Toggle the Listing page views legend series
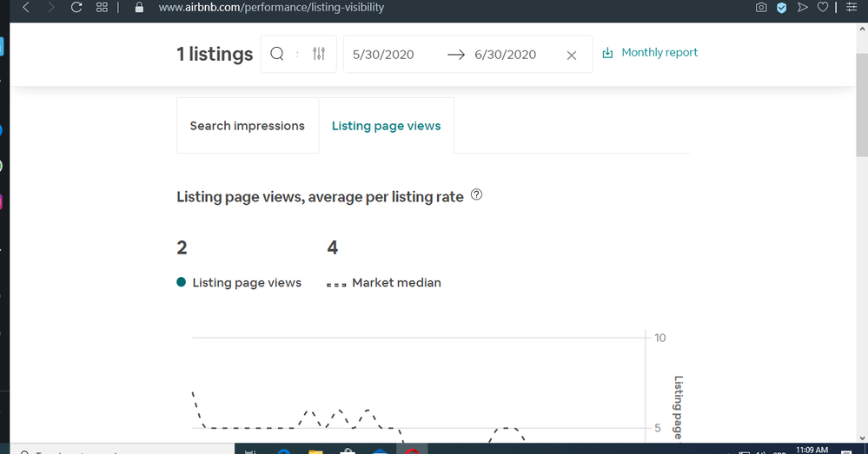This screenshot has height=454, width=868. [x=239, y=282]
